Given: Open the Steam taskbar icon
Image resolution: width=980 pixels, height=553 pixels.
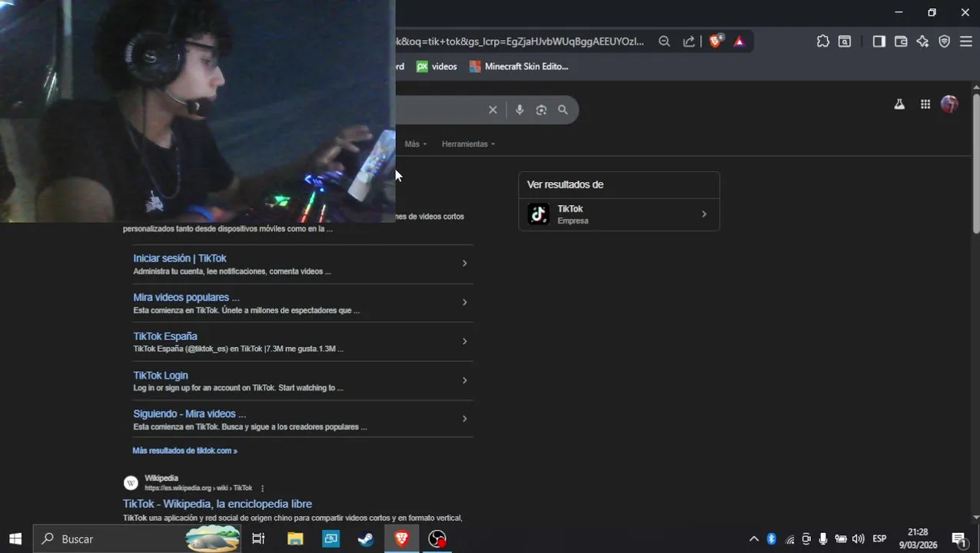Looking at the screenshot, I should [x=366, y=539].
